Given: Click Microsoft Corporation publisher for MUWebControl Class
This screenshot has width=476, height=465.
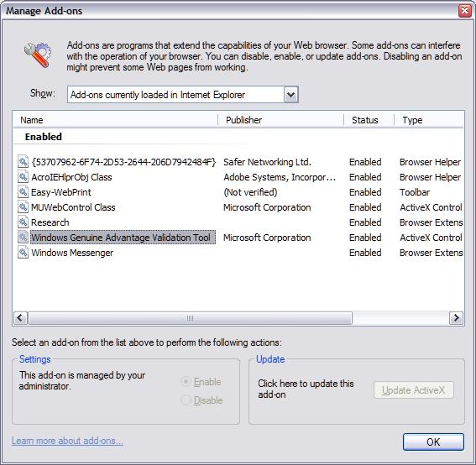Looking at the screenshot, I should (x=267, y=207).
